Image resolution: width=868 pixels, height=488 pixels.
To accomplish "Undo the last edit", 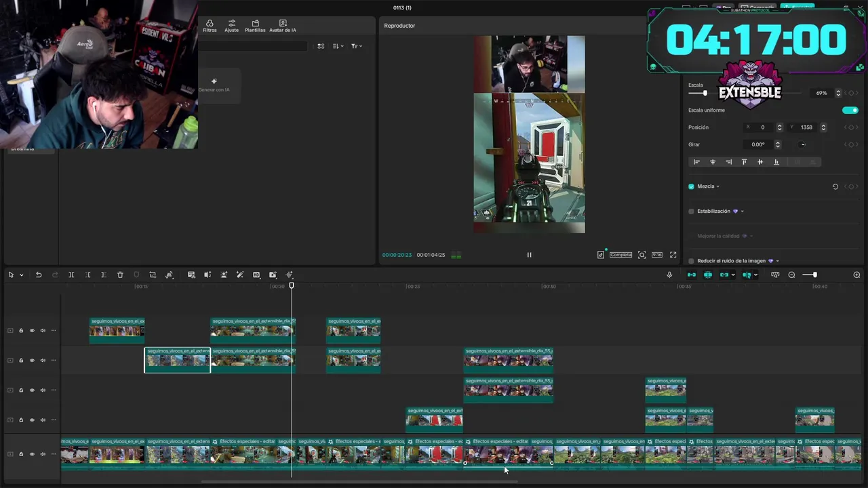I will pyautogui.click(x=39, y=274).
